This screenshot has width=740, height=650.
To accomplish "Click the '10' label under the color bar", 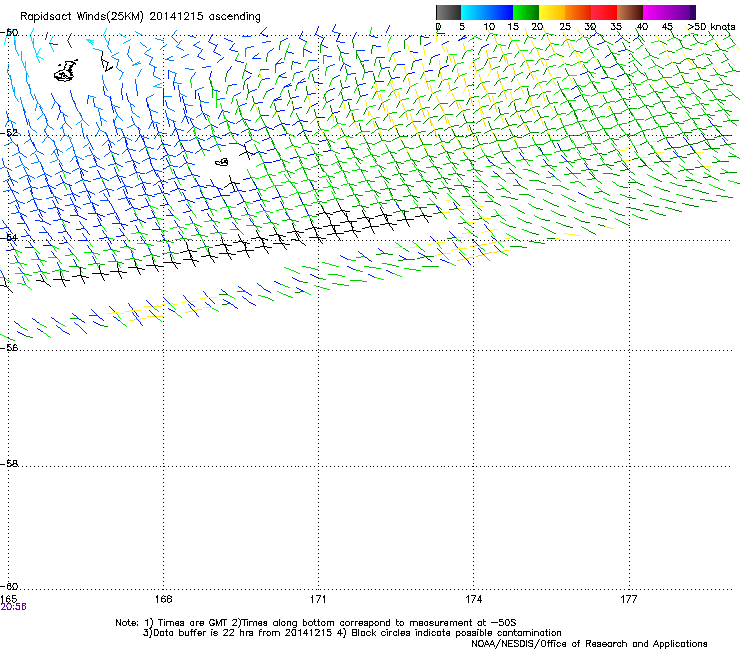I will click(x=489, y=27).
